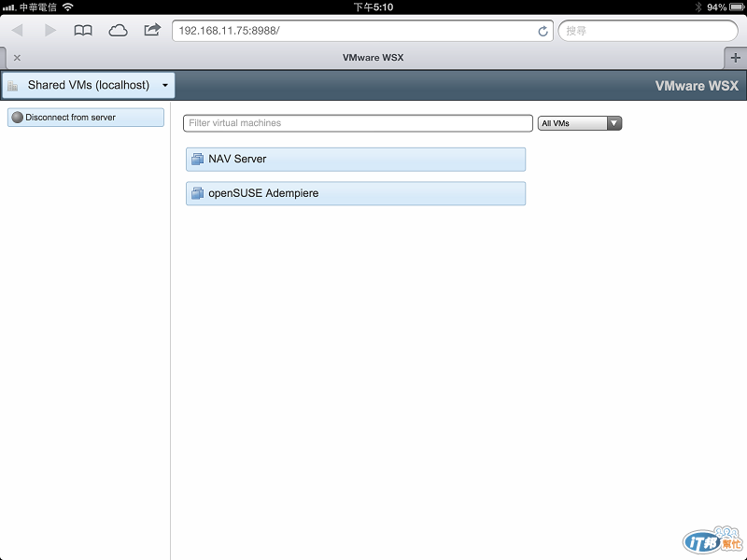
Task: Close the VMware WSX tab
Action: (x=17, y=58)
